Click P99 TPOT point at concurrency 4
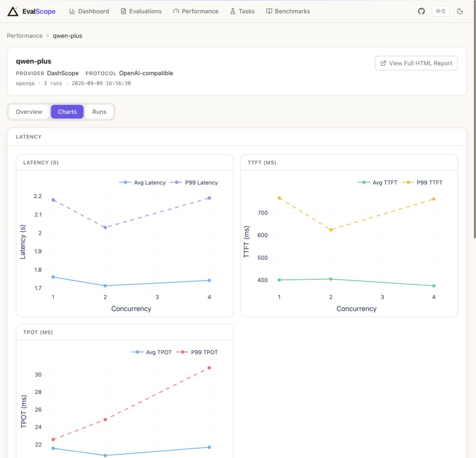The width and height of the screenshot is (476, 458). tap(209, 368)
